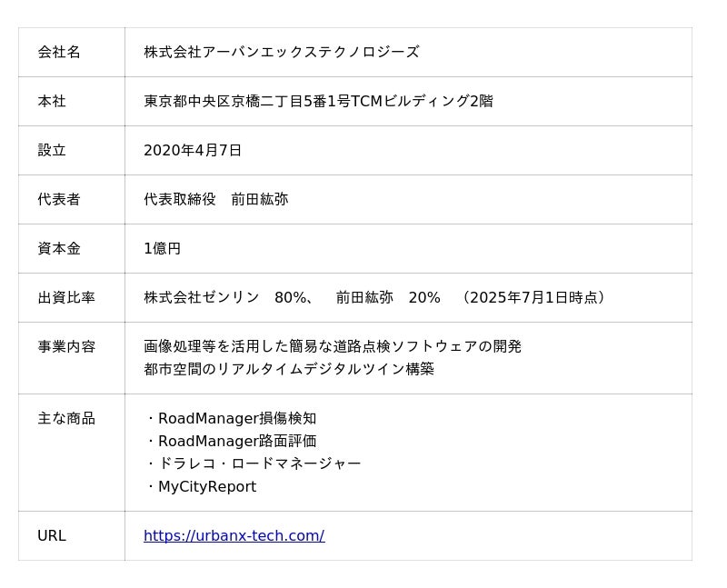Select the capital amount 1億円
727x588 pixels.
tap(163, 248)
